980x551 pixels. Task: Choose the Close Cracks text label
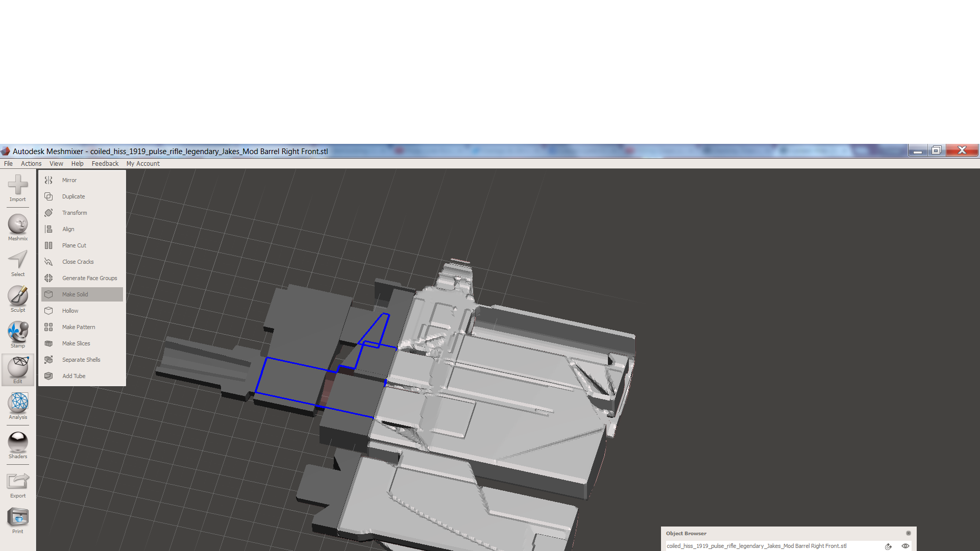(x=78, y=262)
